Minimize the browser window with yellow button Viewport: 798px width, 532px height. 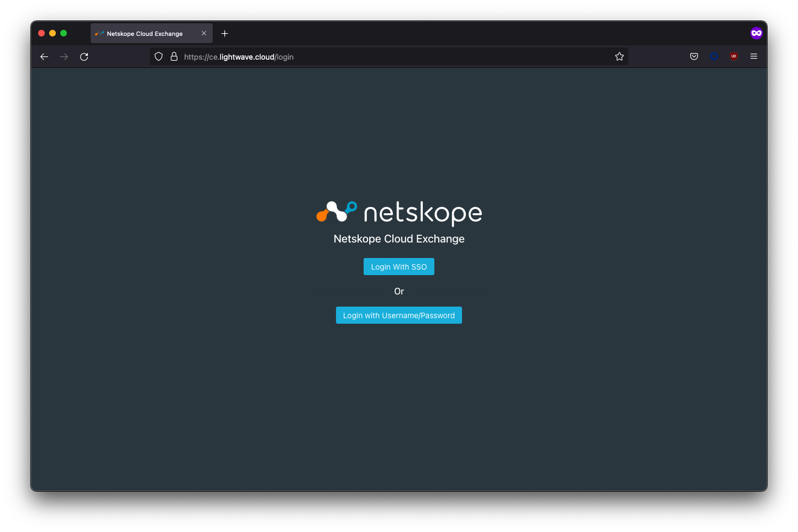pyautogui.click(x=53, y=33)
